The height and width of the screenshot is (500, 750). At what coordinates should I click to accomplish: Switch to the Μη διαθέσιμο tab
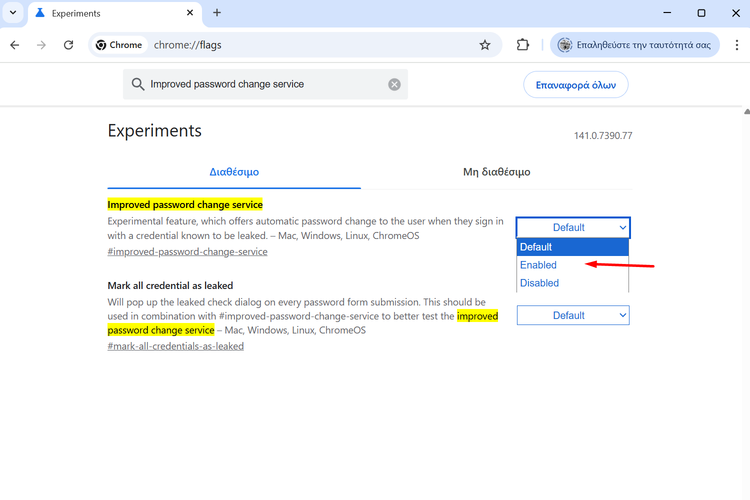coord(496,172)
